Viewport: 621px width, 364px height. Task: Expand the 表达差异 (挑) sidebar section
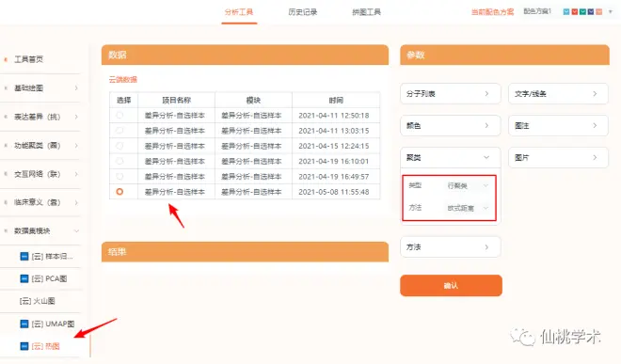(76, 117)
